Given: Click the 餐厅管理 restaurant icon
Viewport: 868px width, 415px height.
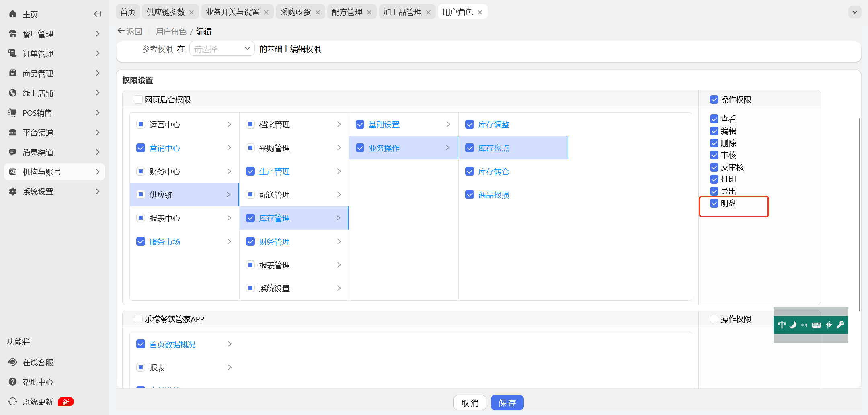Looking at the screenshot, I should [13, 34].
